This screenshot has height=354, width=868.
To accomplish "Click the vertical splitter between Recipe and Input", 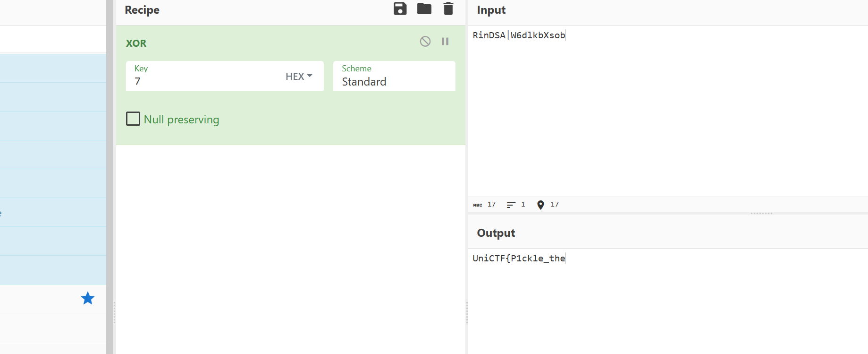I will click(467, 312).
